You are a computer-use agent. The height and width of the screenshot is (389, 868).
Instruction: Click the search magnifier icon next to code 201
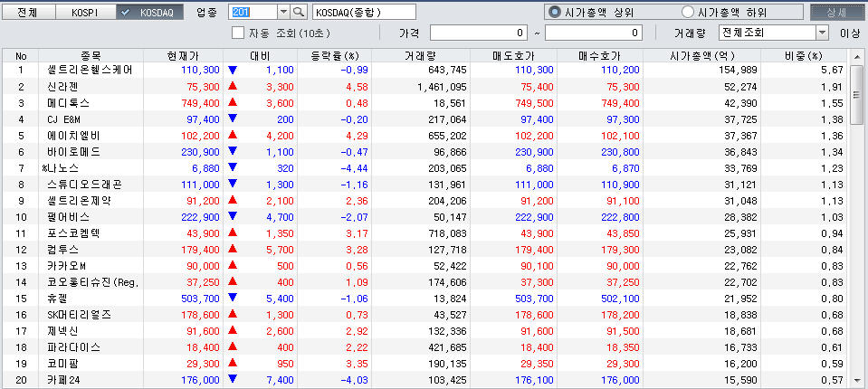pos(299,12)
